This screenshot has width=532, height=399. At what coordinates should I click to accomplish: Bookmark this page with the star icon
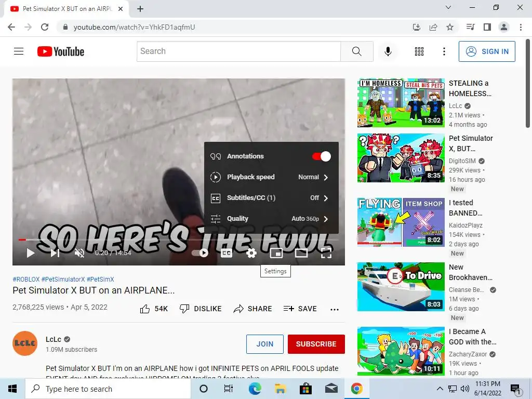coord(450,27)
